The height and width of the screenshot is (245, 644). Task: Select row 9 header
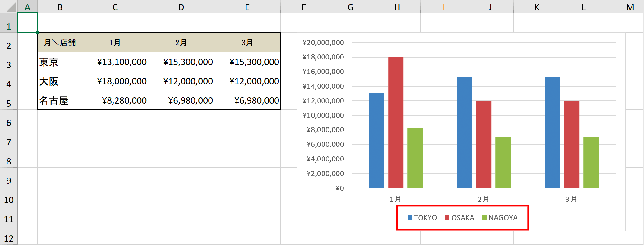[9, 177]
